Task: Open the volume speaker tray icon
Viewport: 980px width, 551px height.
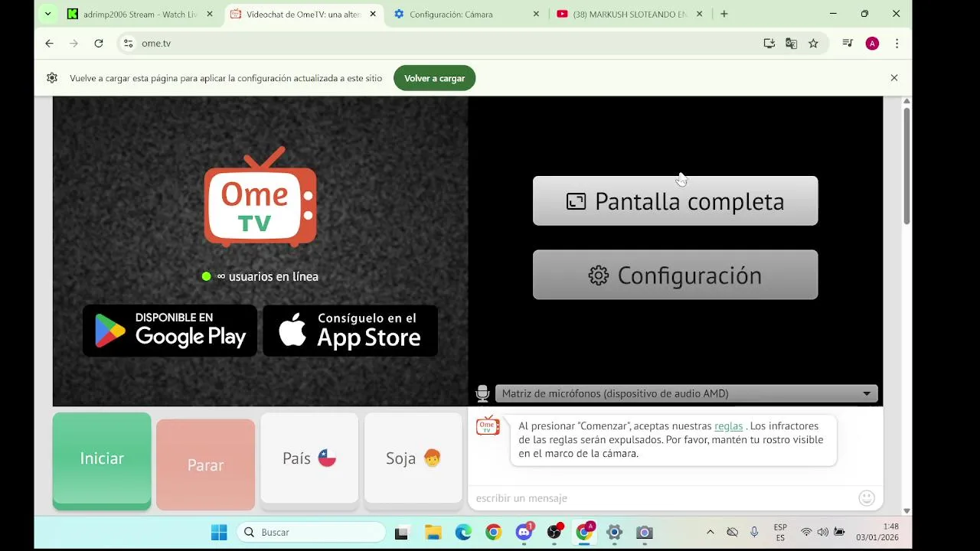Action: (x=822, y=533)
